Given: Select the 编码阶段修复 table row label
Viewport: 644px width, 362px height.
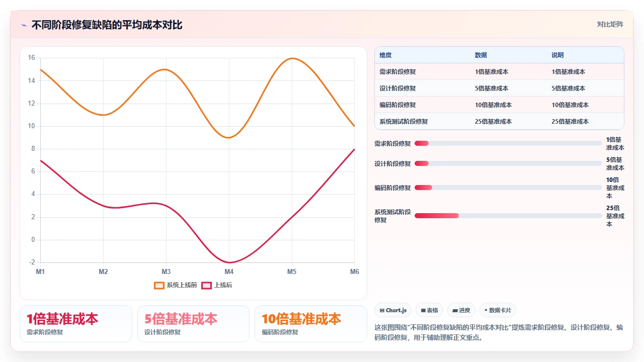Looking at the screenshot, I should coord(397,105).
